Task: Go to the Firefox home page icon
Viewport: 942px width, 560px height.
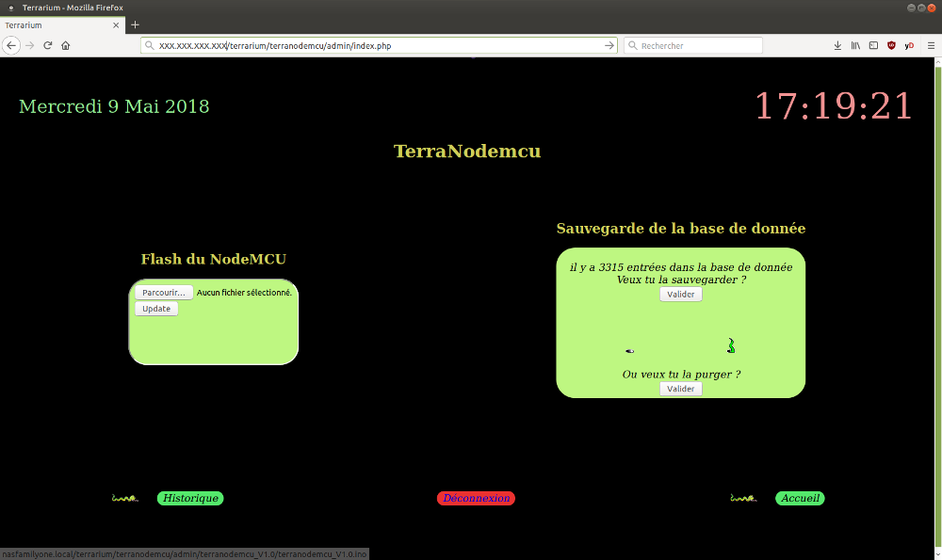Action: (x=65, y=45)
